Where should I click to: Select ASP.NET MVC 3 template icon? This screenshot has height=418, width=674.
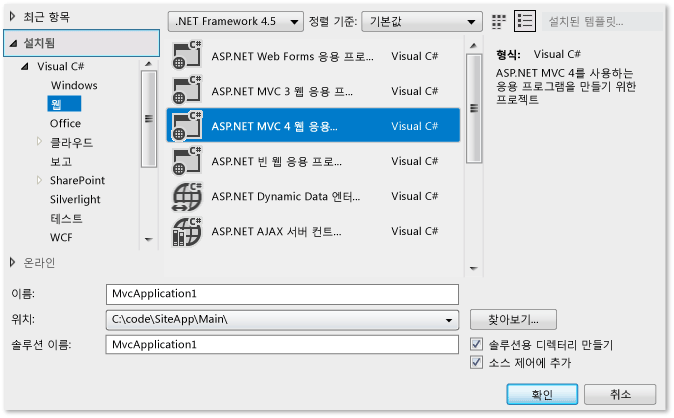point(187,90)
